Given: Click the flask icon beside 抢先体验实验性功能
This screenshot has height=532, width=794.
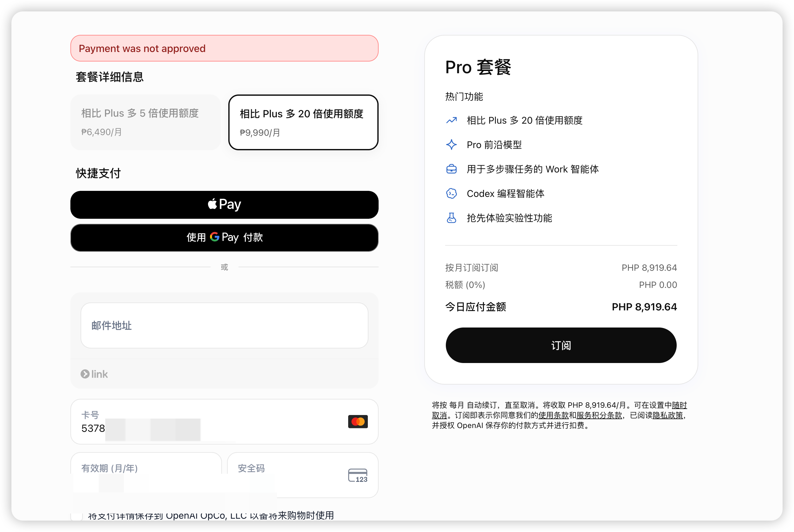Looking at the screenshot, I should tap(451, 218).
